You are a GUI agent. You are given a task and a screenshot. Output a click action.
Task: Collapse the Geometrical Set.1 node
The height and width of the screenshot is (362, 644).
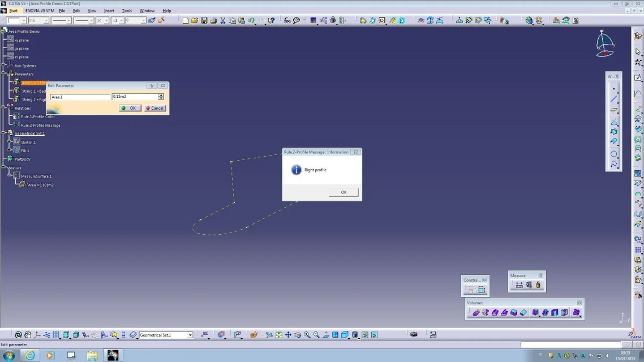pos(4,133)
